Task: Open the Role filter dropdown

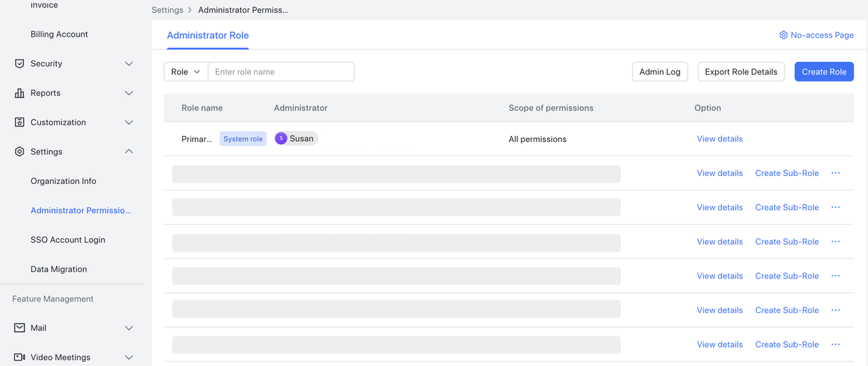Action: 186,72
